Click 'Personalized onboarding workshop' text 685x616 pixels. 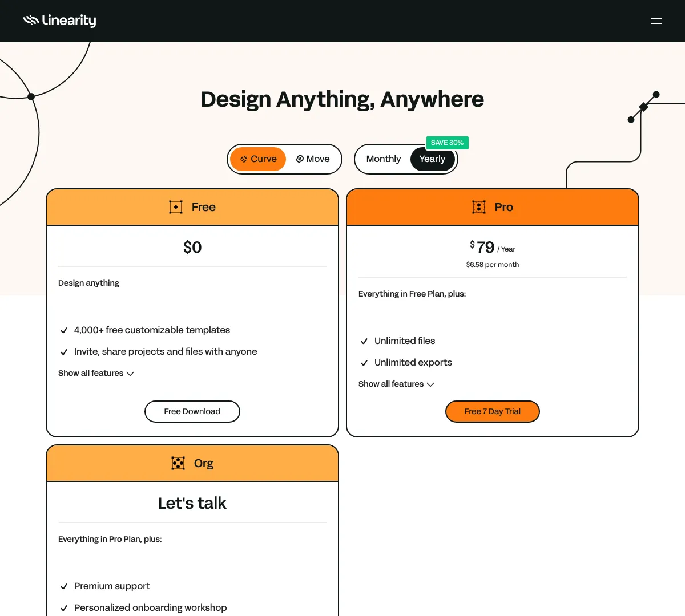pyautogui.click(x=151, y=607)
